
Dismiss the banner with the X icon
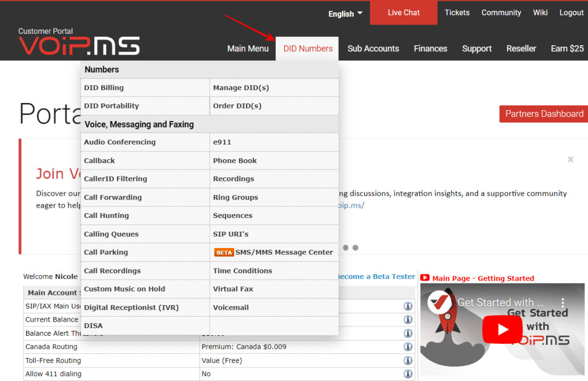click(570, 160)
